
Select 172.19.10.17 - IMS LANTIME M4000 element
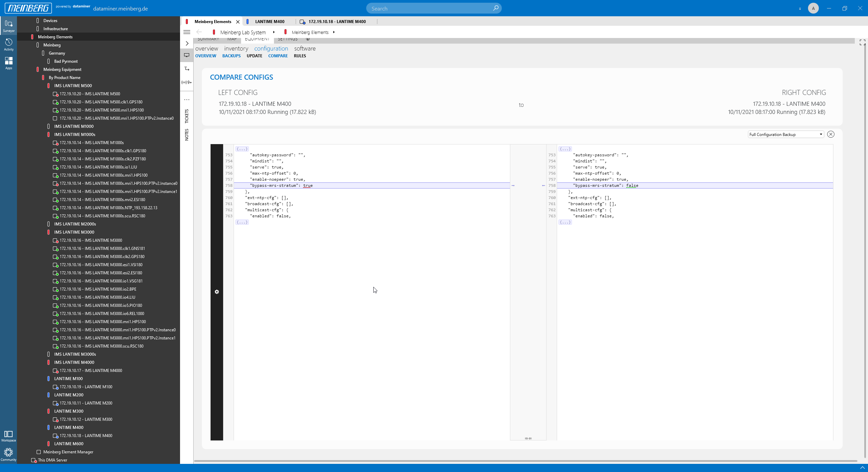pyautogui.click(x=91, y=371)
